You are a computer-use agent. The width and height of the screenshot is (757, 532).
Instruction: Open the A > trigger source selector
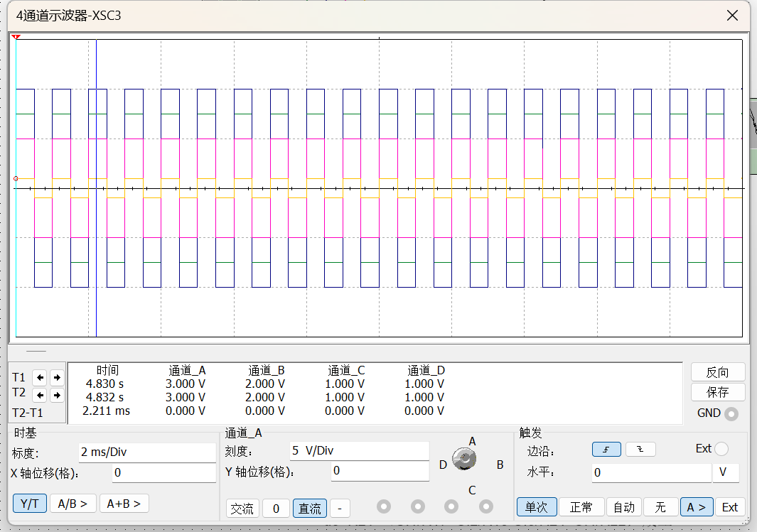click(x=697, y=507)
